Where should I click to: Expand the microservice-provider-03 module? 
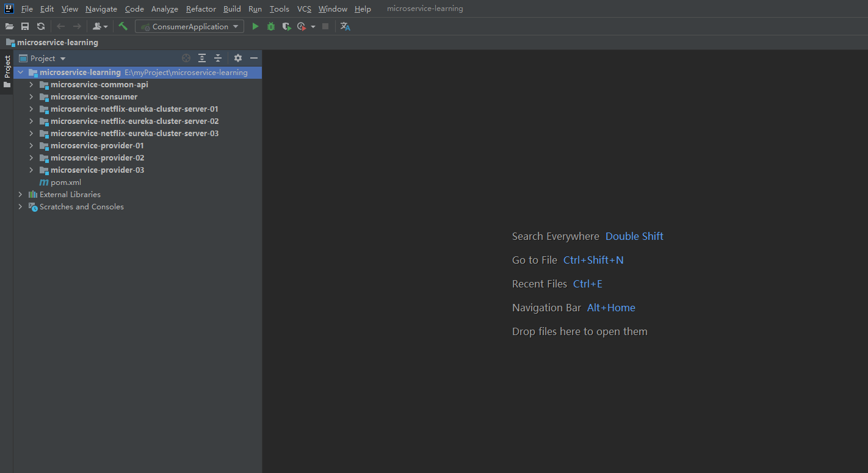[x=31, y=170]
